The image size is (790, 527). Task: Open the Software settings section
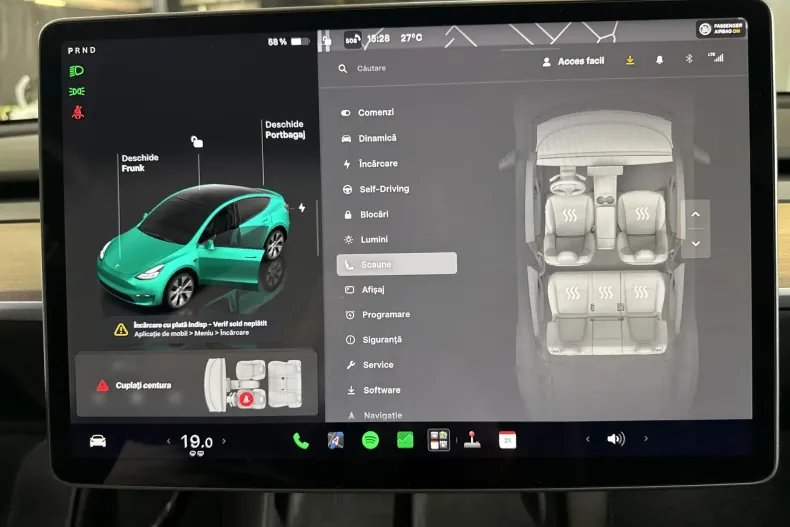[374, 390]
